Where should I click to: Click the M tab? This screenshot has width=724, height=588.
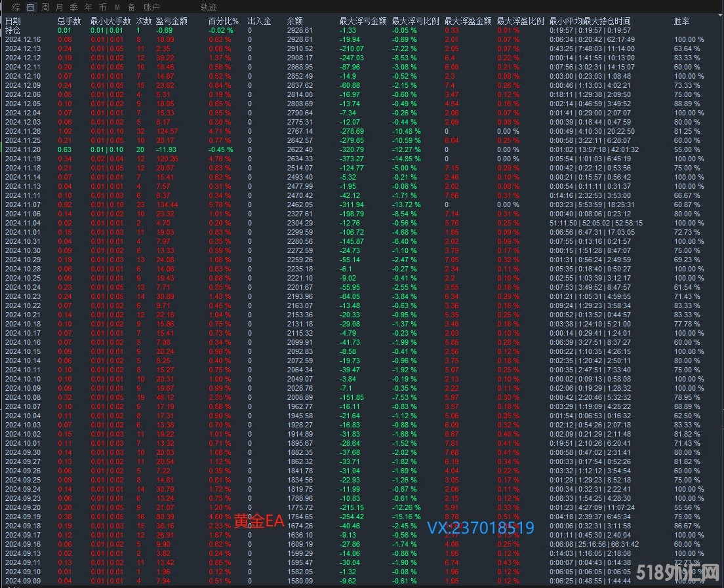click(117, 7)
